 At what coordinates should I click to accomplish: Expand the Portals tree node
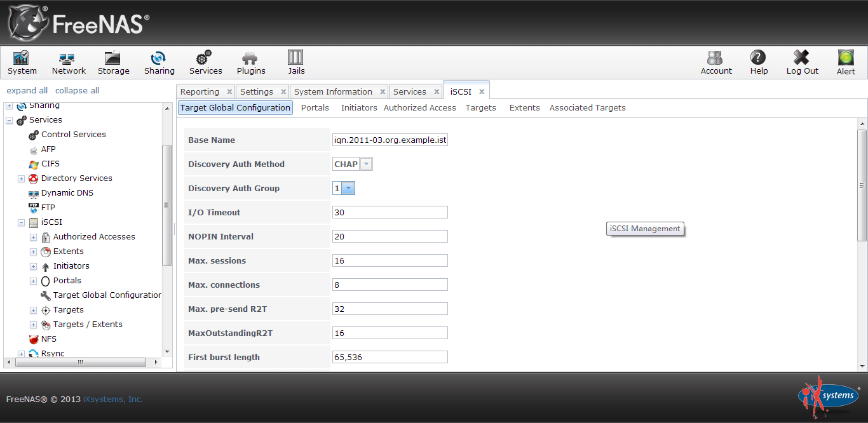[x=34, y=281]
